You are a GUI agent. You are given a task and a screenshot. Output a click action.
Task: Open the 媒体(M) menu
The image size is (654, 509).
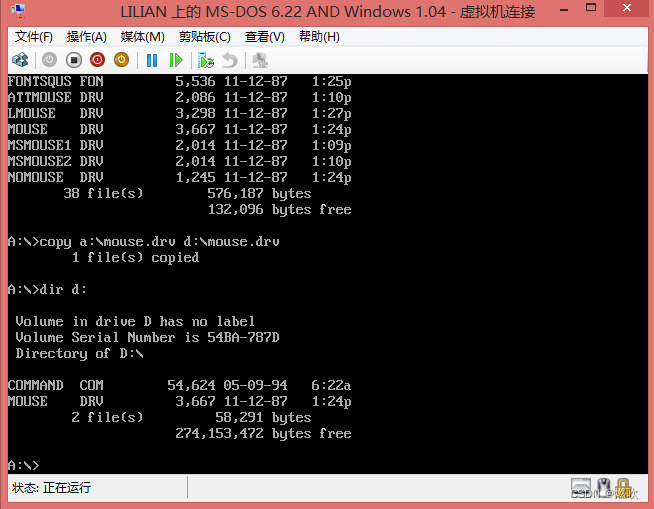[x=143, y=37]
